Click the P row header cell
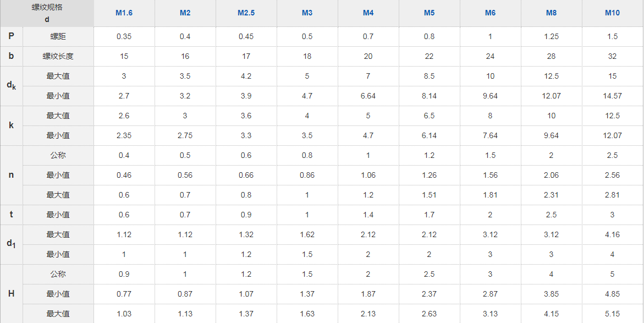 11,36
